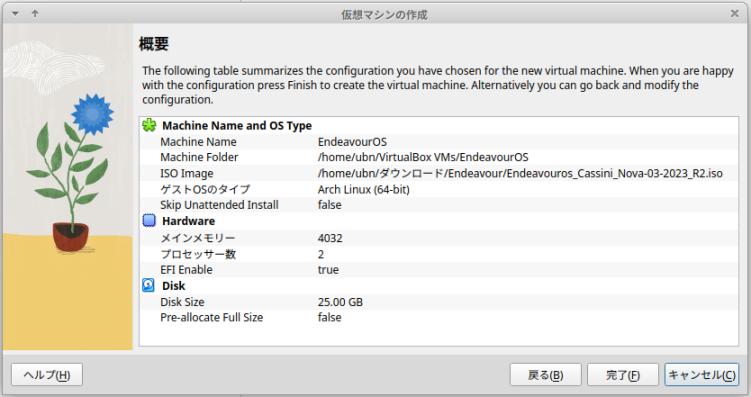Click the Disk section icon
The width and height of the screenshot is (751, 397).
point(148,285)
